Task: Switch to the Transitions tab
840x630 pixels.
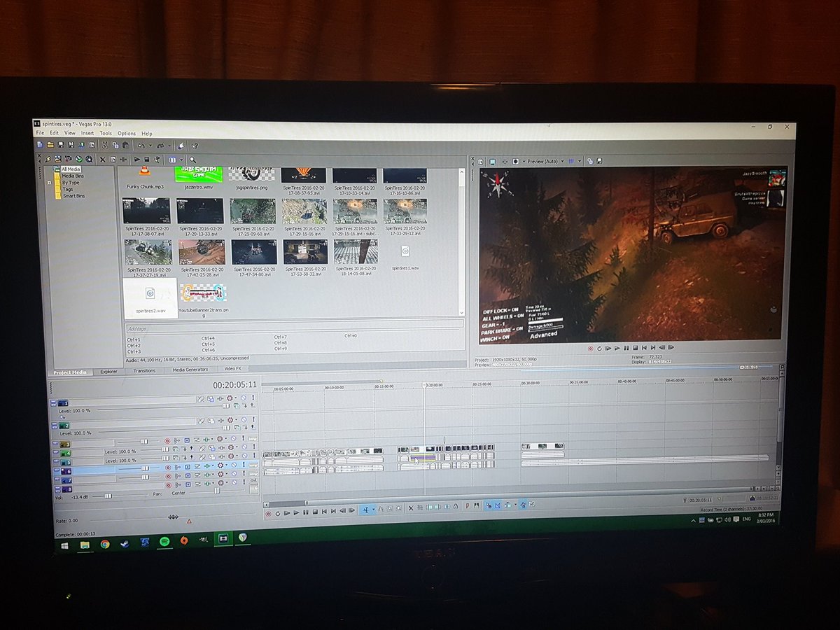Action: click(144, 371)
